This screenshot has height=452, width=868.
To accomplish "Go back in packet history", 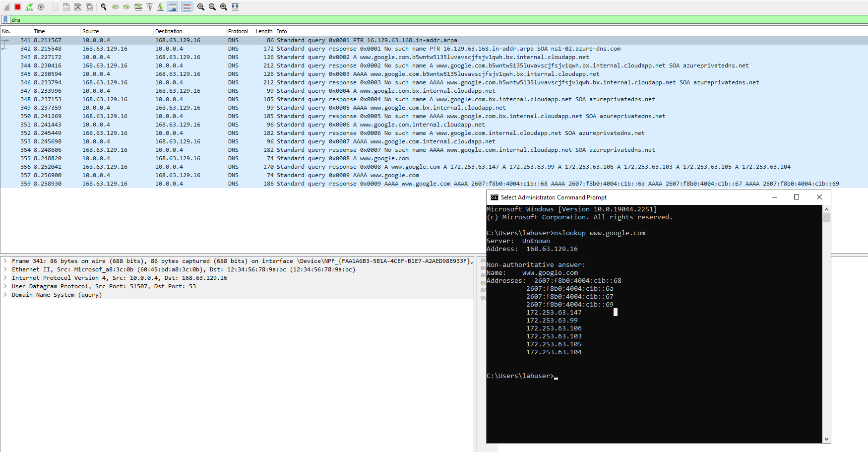I will click(x=115, y=7).
